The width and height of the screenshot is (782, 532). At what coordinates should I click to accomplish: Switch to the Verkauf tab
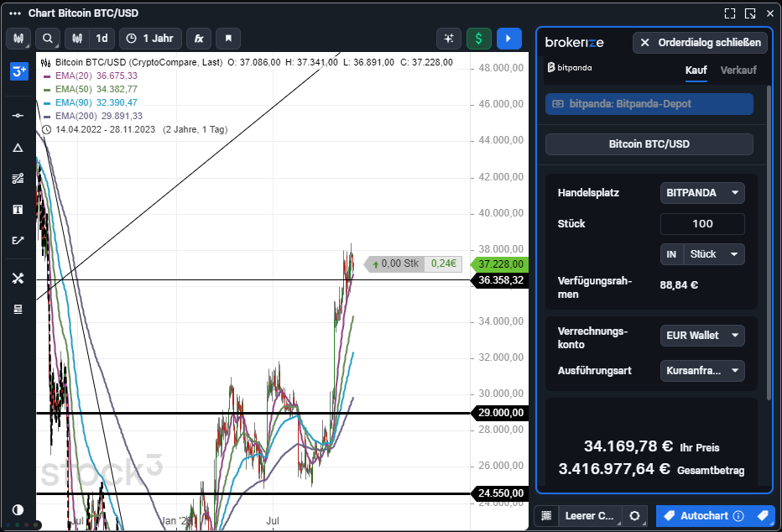coord(738,70)
